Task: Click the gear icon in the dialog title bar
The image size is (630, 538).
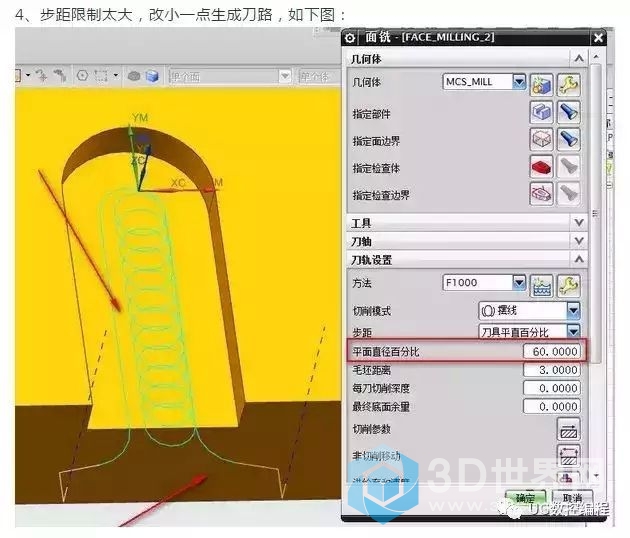Action: coord(350,38)
